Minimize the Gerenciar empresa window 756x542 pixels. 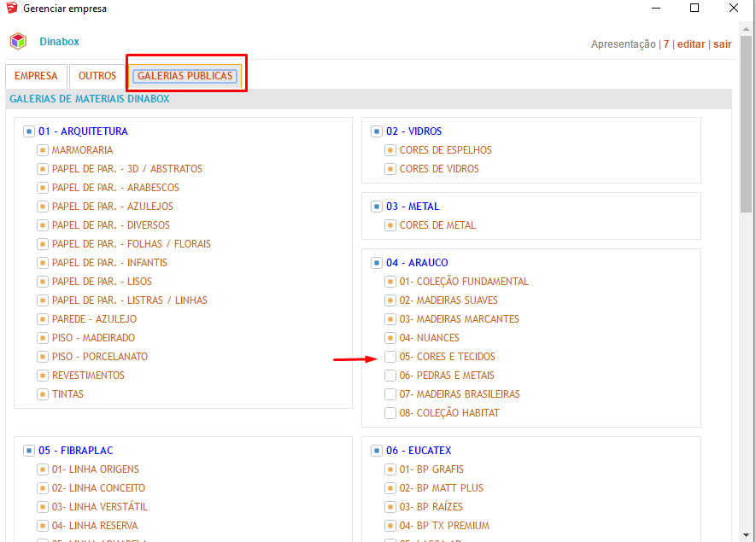click(656, 9)
